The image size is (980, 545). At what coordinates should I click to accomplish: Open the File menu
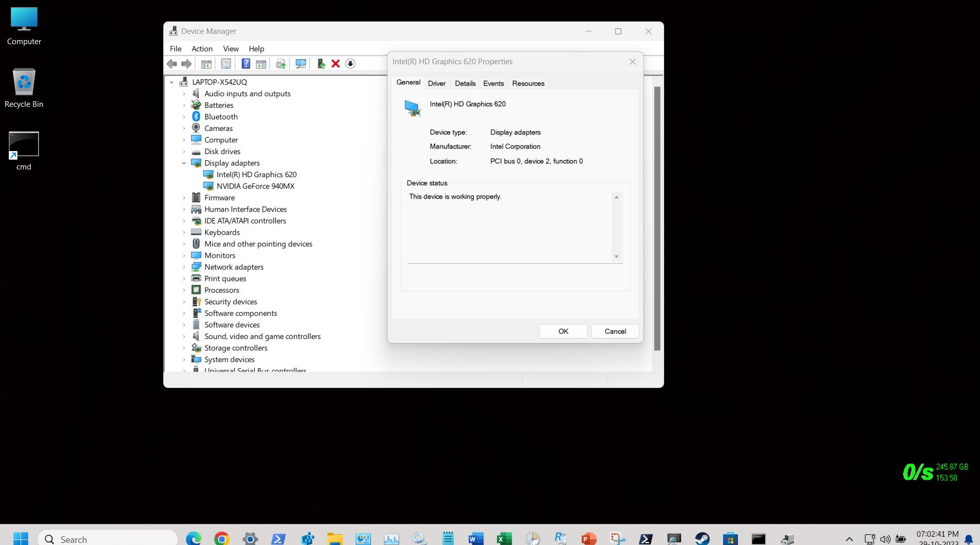pos(176,49)
